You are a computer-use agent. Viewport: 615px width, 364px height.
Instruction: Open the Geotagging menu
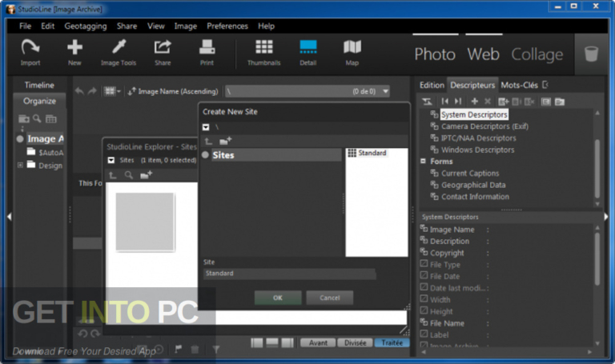pyautogui.click(x=86, y=26)
